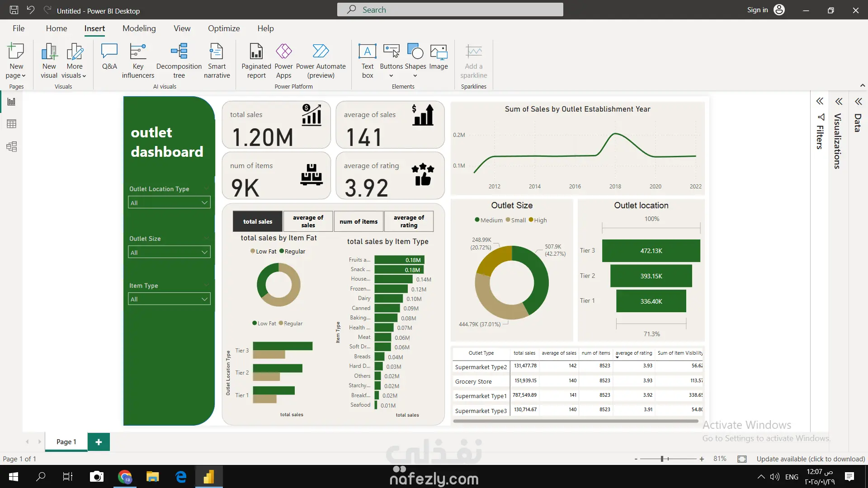Toggle the 'average of sales' selector button
Image resolution: width=868 pixels, height=488 pixels.
coord(308,221)
